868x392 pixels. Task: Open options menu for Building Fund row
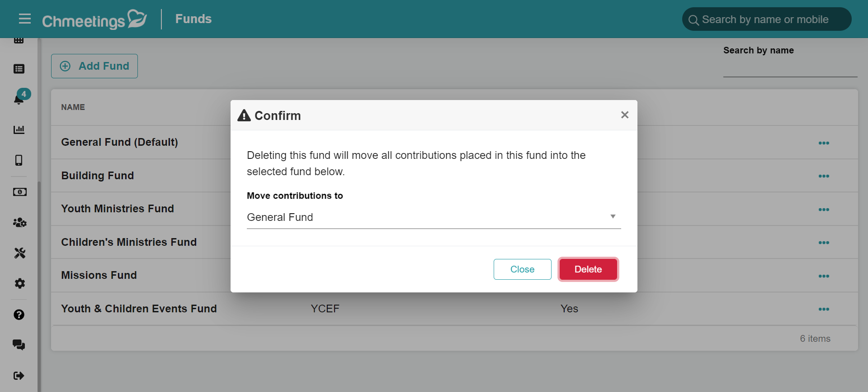[824, 176]
